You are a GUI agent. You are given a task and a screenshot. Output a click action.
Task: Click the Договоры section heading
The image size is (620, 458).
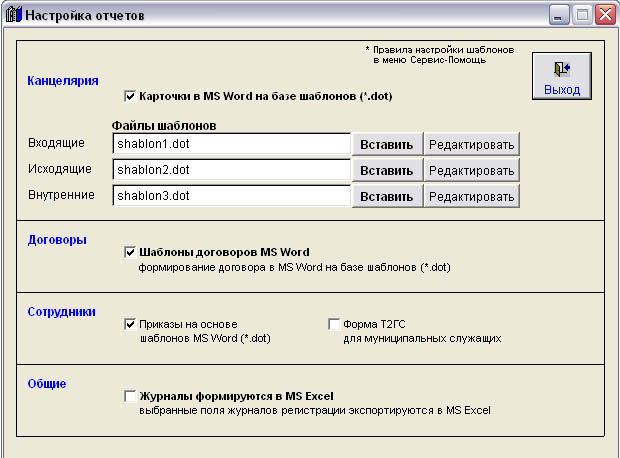57,240
